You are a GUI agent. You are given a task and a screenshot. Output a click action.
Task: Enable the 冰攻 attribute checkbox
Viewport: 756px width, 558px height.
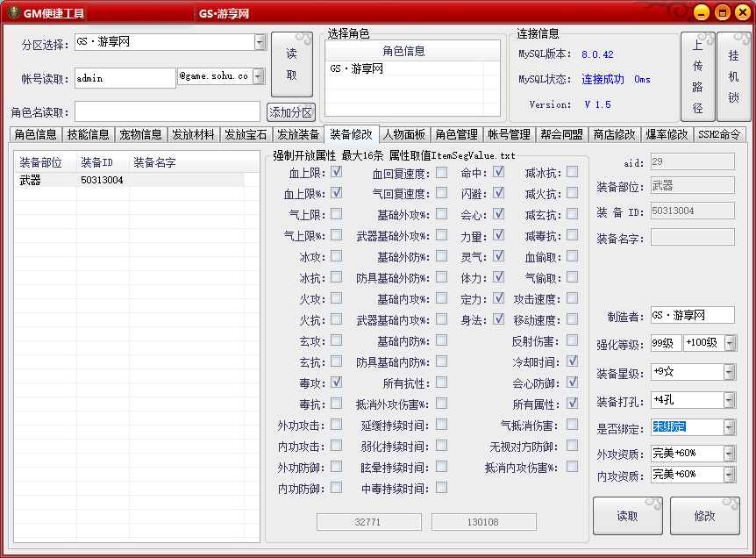pos(336,257)
